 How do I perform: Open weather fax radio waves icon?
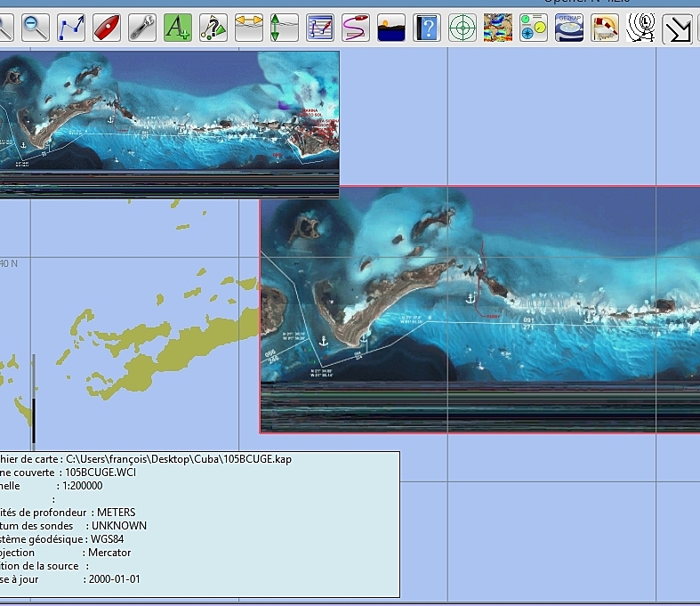pos(640,28)
